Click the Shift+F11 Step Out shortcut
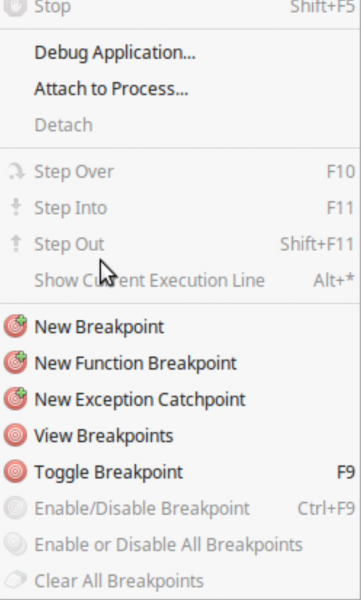The width and height of the screenshot is (361, 600). tap(317, 244)
